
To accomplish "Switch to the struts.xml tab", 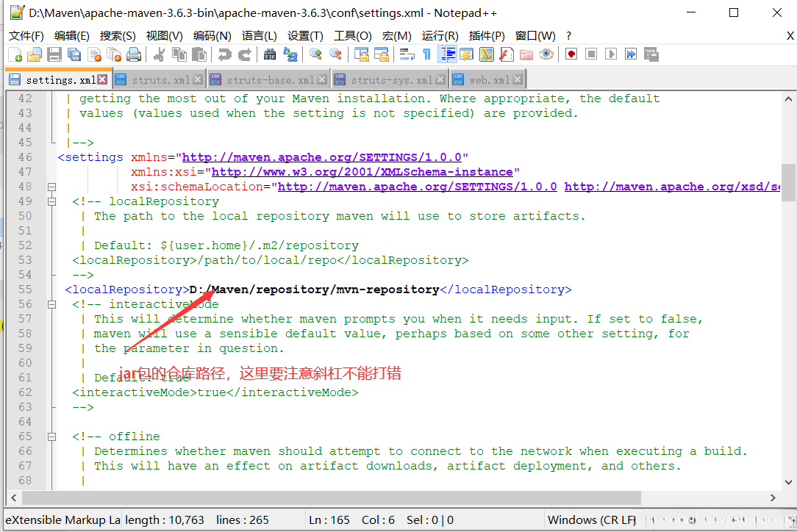I will [160, 80].
